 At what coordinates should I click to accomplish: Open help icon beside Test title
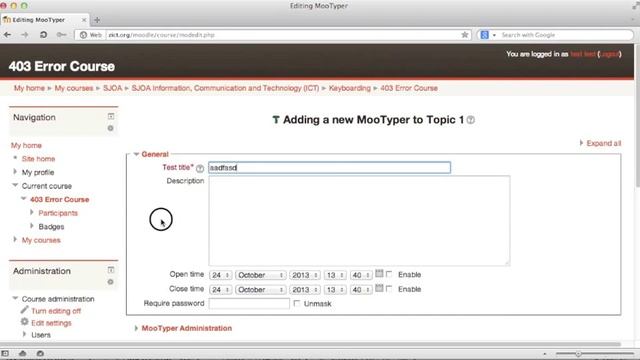pyautogui.click(x=200, y=168)
